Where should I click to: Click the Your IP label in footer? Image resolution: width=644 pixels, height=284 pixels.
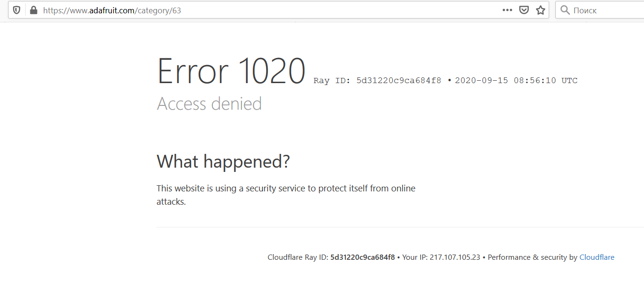414,257
